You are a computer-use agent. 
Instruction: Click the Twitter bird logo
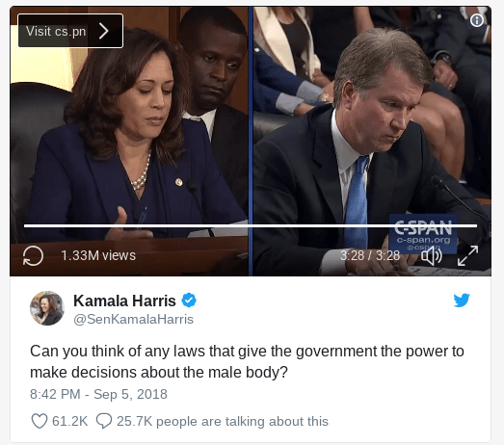462,301
